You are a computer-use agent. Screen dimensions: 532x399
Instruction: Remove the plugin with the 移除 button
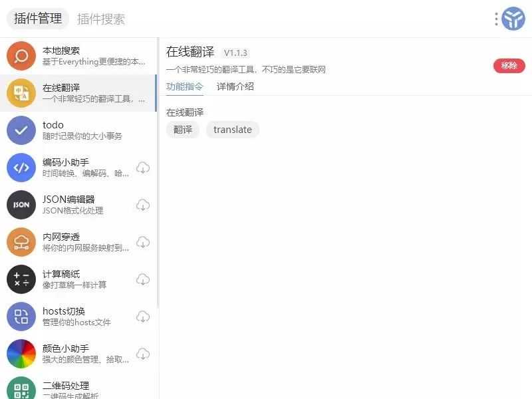click(x=509, y=66)
